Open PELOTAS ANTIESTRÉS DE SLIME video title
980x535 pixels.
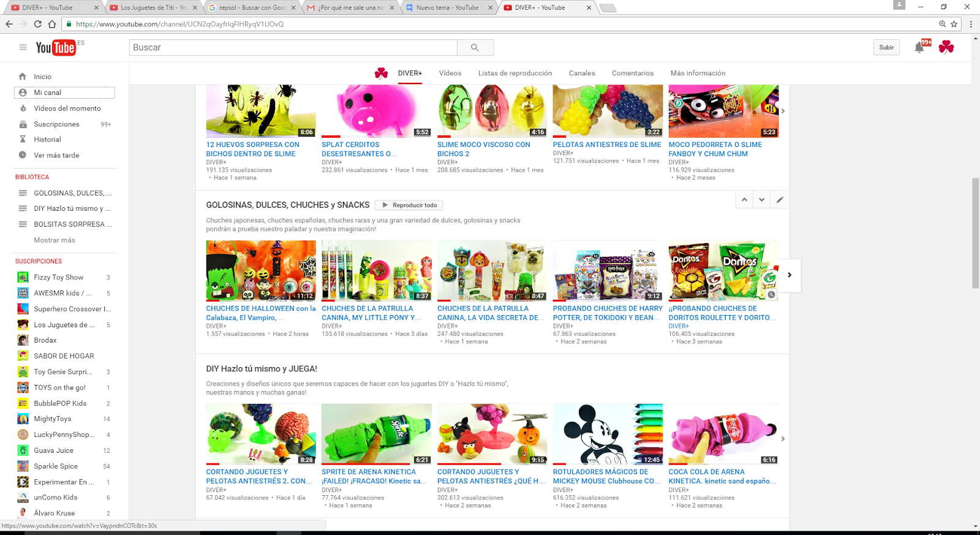607,145
